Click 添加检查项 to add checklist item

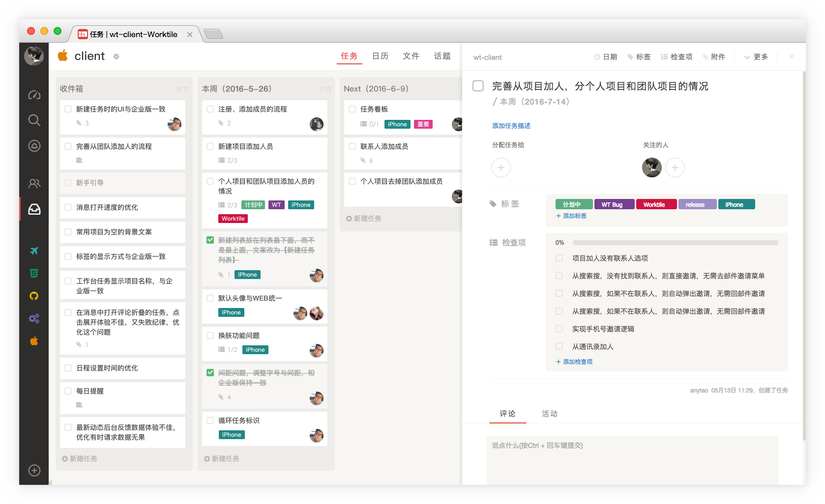(574, 362)
